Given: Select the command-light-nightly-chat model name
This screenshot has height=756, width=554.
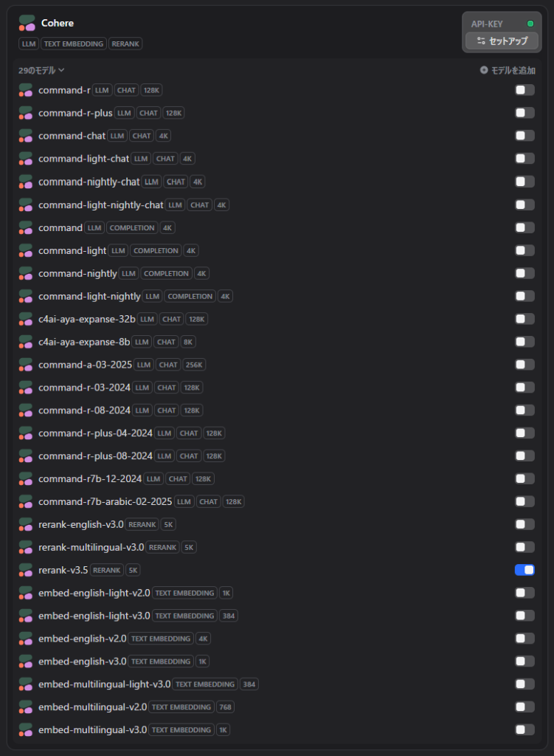Looking at the screenshot, I should (x=100, y=205).
